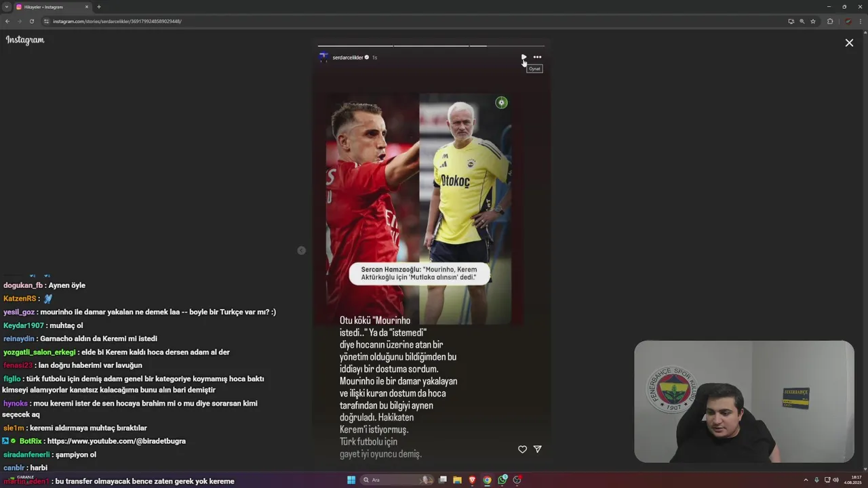Switch to Chrome on the taskbar
This screenshot has height=488, width=868.
[487, 480]
